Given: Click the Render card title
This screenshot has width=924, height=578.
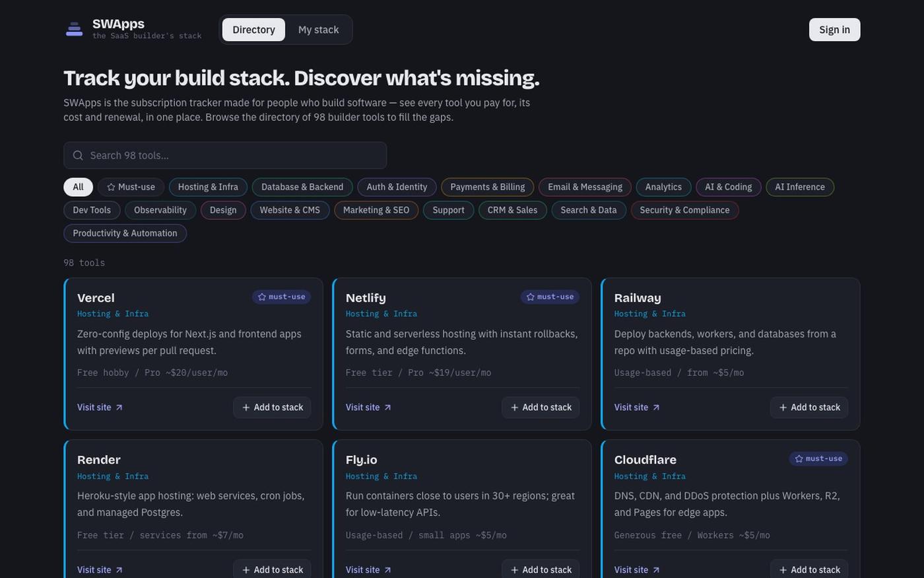Looking at the screenshot, I should [98, 460].
